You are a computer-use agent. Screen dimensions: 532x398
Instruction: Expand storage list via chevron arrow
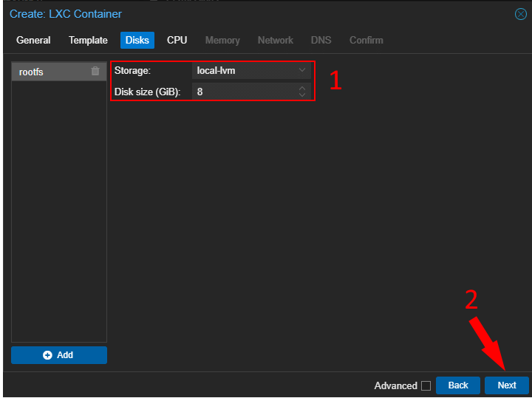coord(301,70)
